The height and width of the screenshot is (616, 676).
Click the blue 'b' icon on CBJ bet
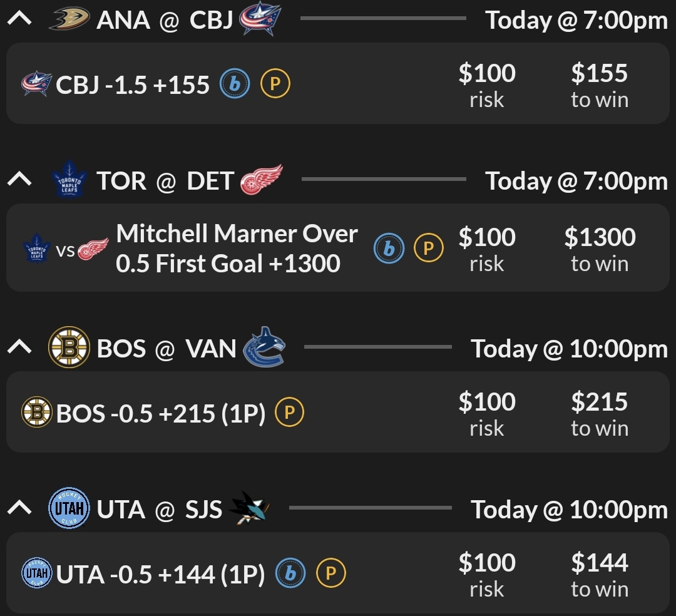pyautogui.click(x=235, y=85)
